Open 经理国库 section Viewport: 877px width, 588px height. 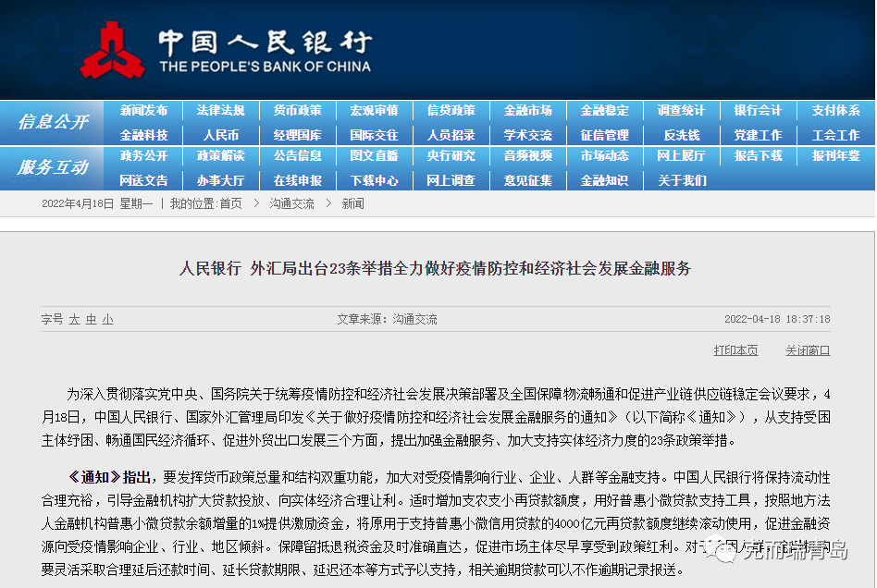pyautogui.click(x=298, y=135)
